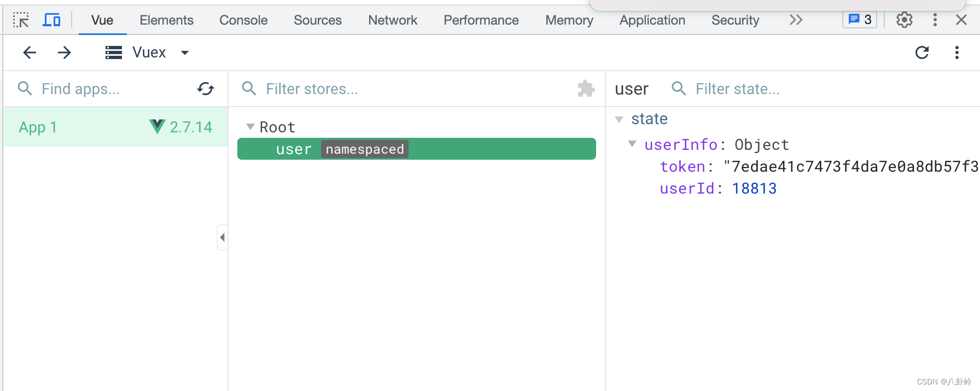
Task: Collapse the Root store tree node
Action: (x=250, y=127)
